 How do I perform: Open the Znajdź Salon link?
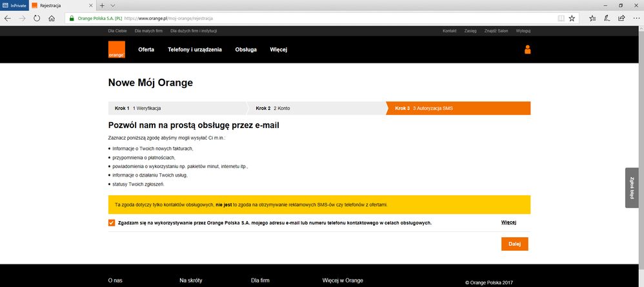click(x=496, y=31)
